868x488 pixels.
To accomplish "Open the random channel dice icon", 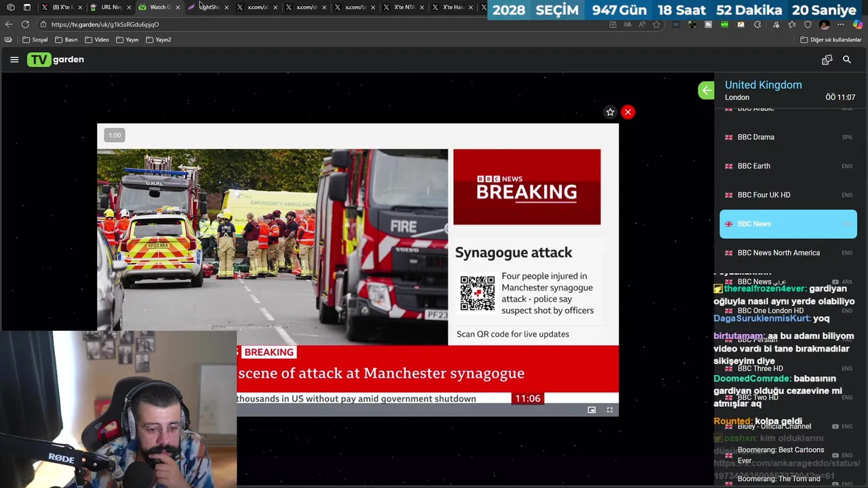I will tap(827, 60).
